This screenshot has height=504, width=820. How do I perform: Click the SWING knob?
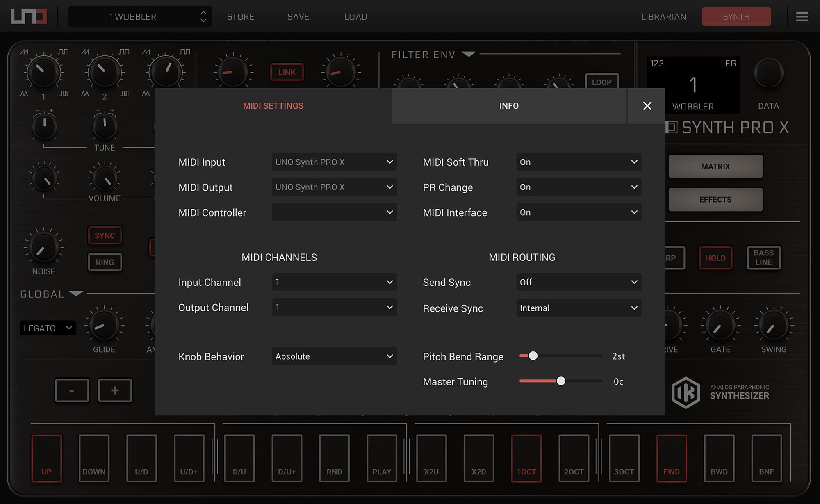(x=773, y=326)
